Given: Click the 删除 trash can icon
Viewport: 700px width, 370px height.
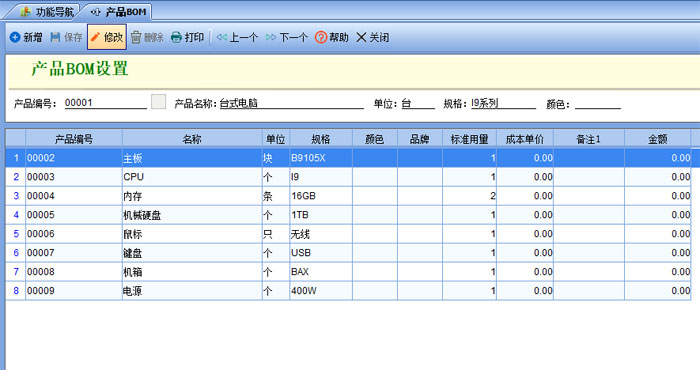Looking at the screenshot, I should (x=136, y=37).
